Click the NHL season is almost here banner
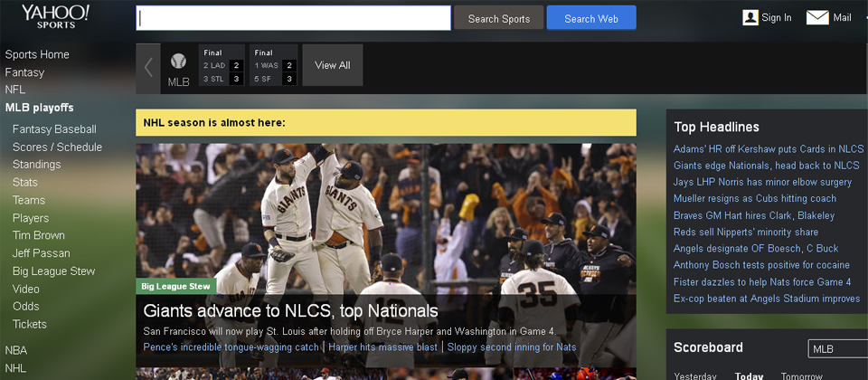The height and width of the screenshot is (380, 868). click(386, 122)
